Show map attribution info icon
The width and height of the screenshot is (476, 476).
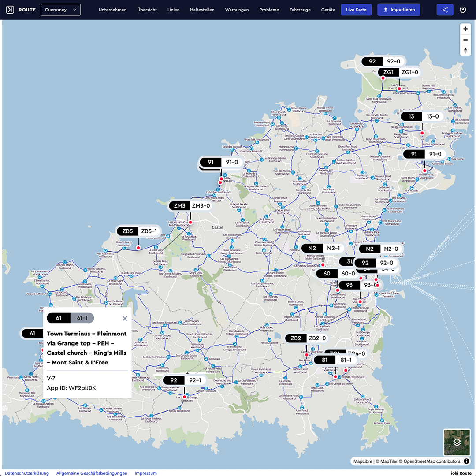pyautogui.click(x=466, y=461)
